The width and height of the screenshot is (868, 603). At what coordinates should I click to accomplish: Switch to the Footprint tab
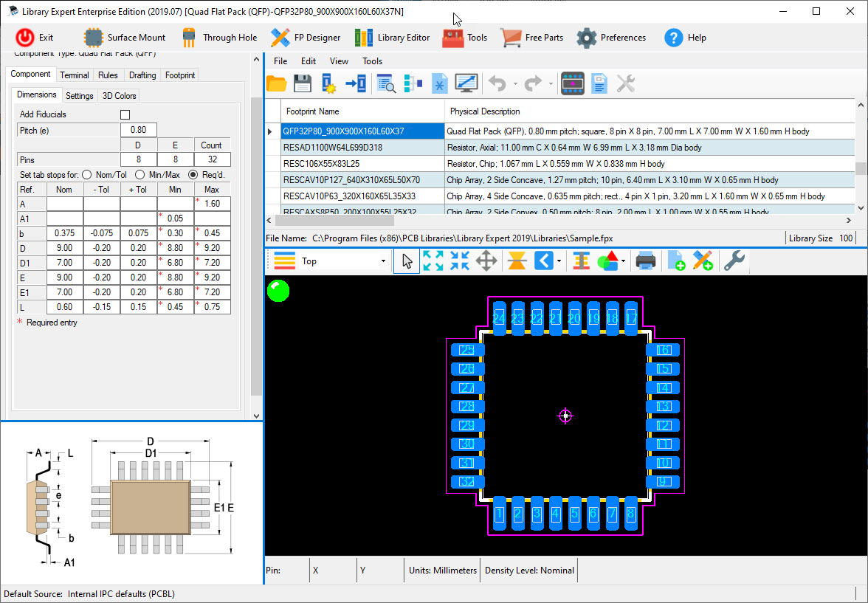[x=180, y=75]
